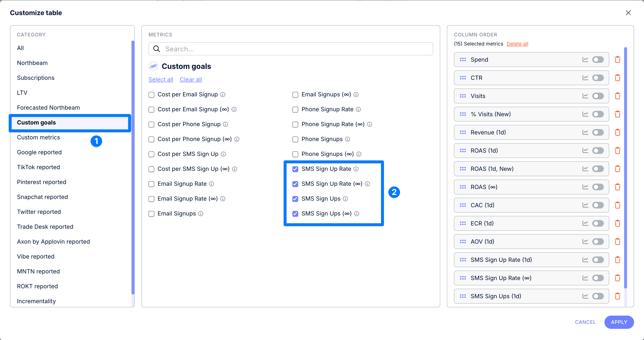
Task: Toggle the switch on CAC (1d) row
Action: (x=598, y=205)
